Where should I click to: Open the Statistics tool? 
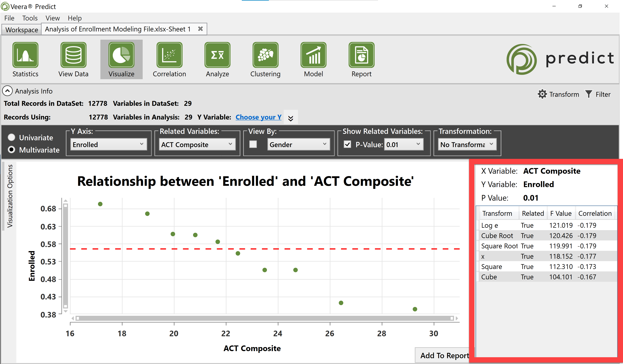click(x=26, y=59)
